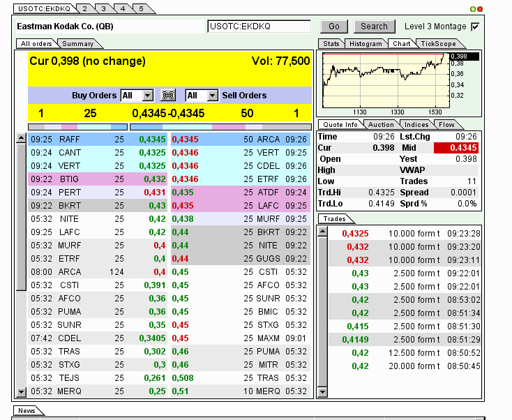Click the Search button

[374, 27]
